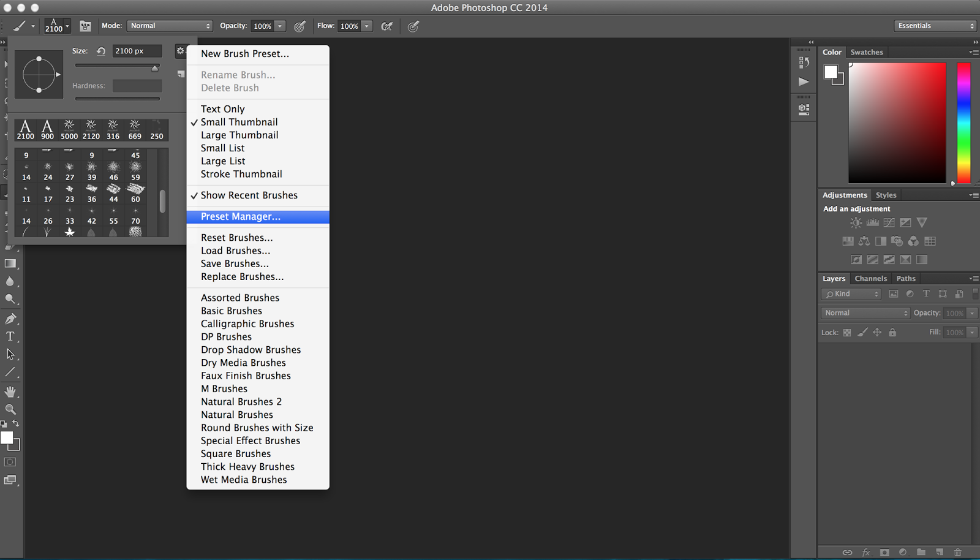Toggle pressure for size button
Viewport: 980px width, 560px height.
click(x=413, y=26)
